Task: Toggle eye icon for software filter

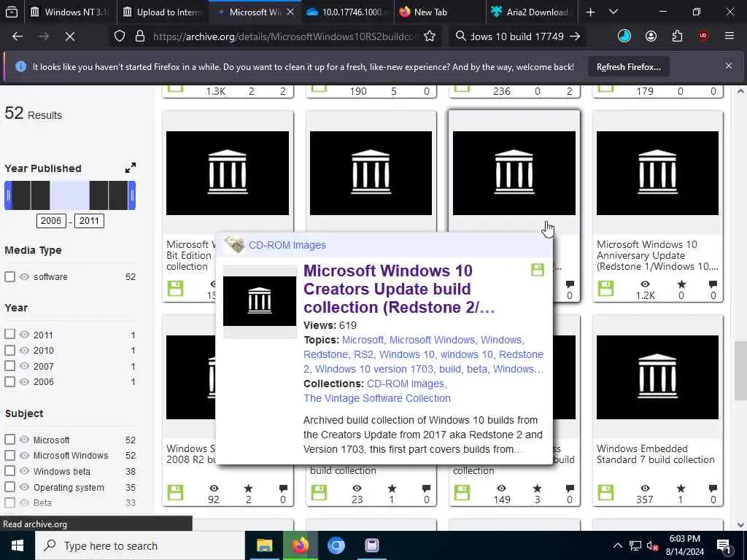Action: 24,276
